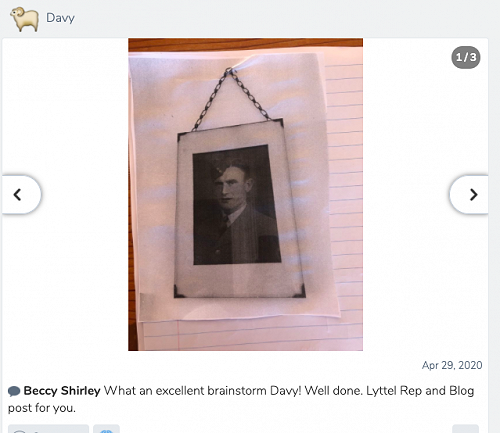Click the 1/3 photo counter badge
The height and width of the screenshot is (433, 500).
(x=466, y=57)
